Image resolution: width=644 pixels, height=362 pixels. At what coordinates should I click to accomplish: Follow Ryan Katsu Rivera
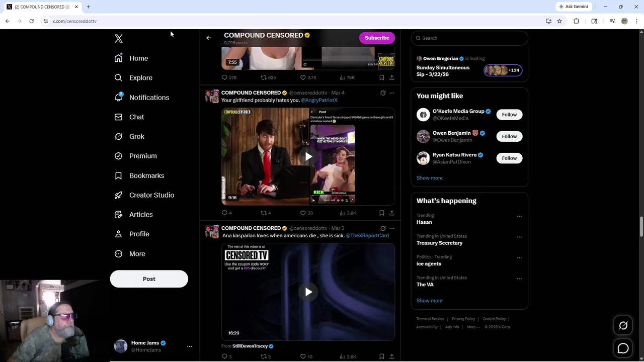pos(509,158)
